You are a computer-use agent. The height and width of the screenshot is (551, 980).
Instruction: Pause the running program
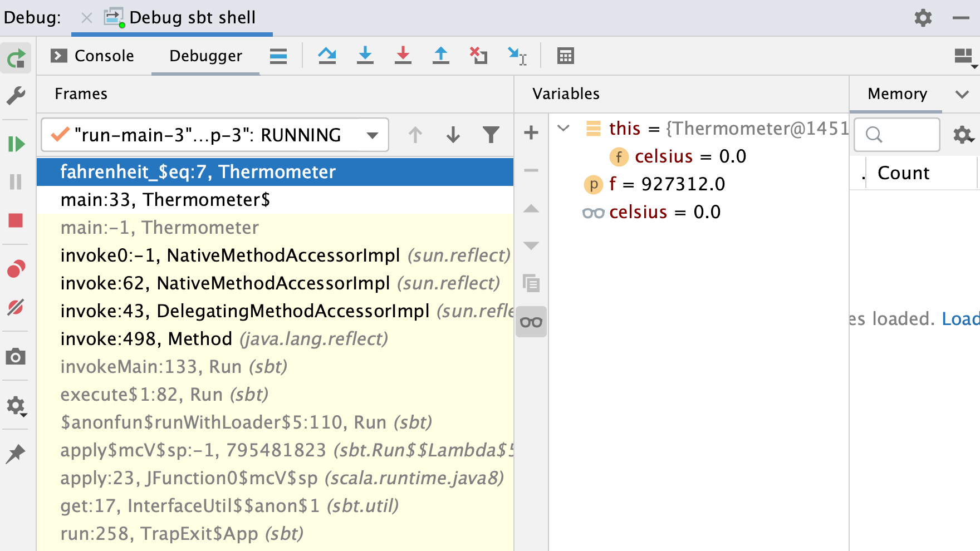[x=17, y=182]
